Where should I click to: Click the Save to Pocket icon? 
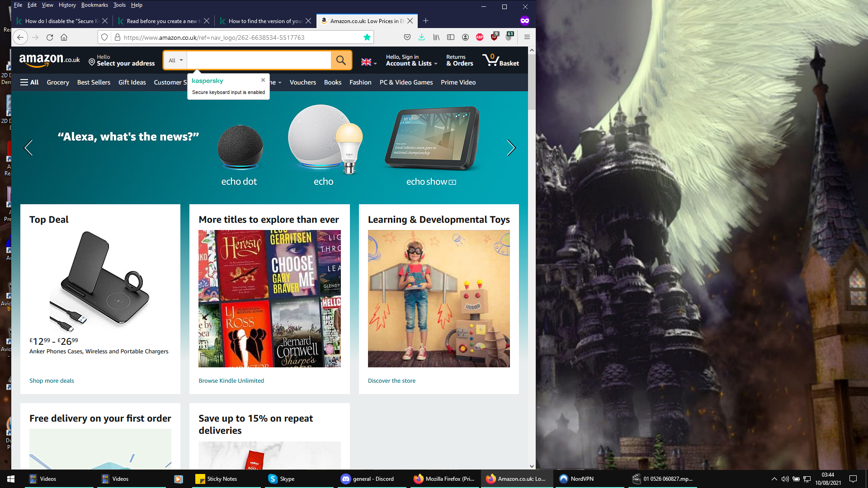click(407, 38)
